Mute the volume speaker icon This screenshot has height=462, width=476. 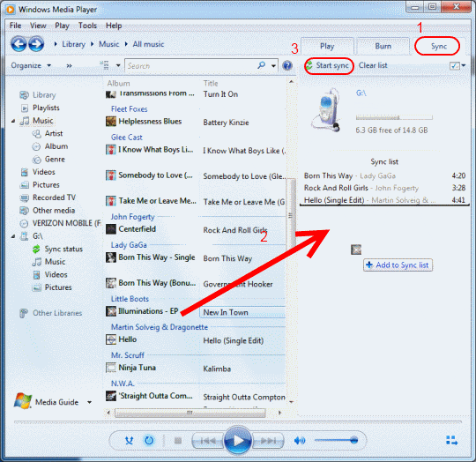[x=300, y=441]
